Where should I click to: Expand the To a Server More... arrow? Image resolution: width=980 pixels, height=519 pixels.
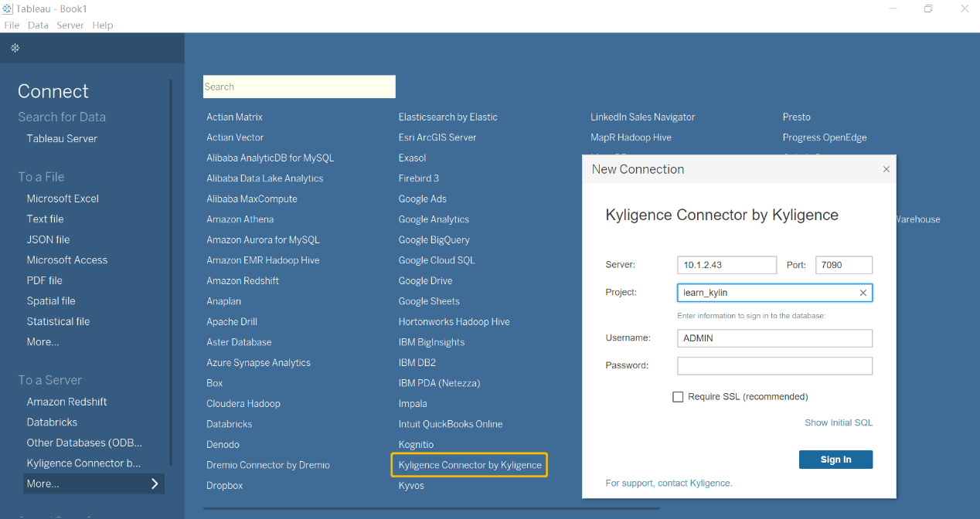click(155, 483)
